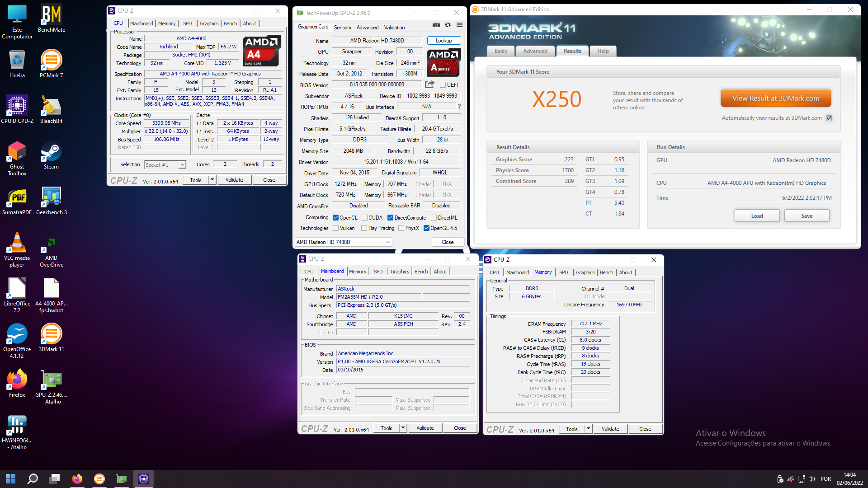Expand Tools arrow in CPU-Z Mainboard window

point(402,428)
